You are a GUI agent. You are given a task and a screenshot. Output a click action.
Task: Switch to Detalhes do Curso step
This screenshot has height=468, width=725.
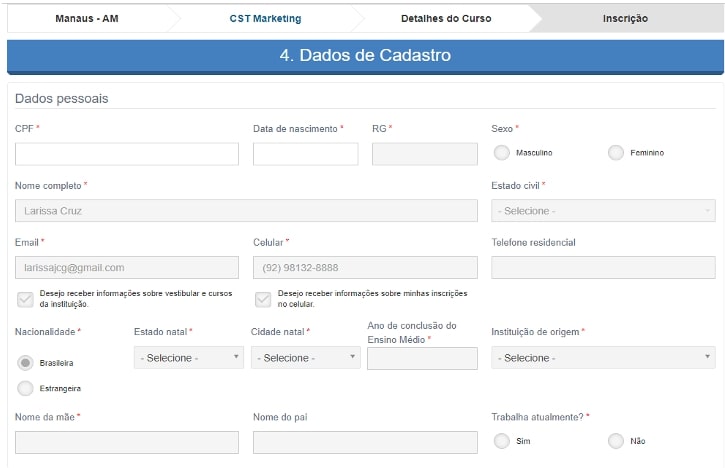click(x=446, y=18)
